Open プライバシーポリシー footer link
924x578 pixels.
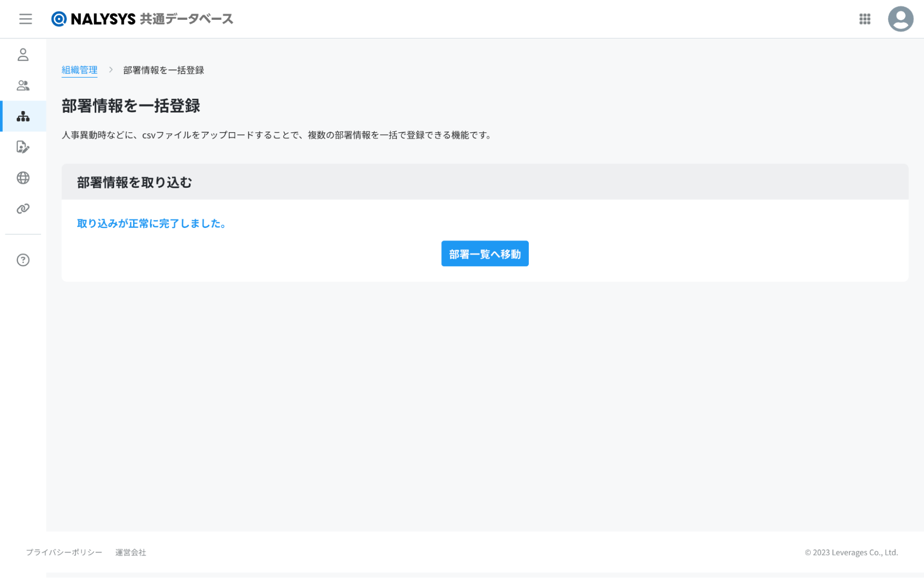coord(64,553)
